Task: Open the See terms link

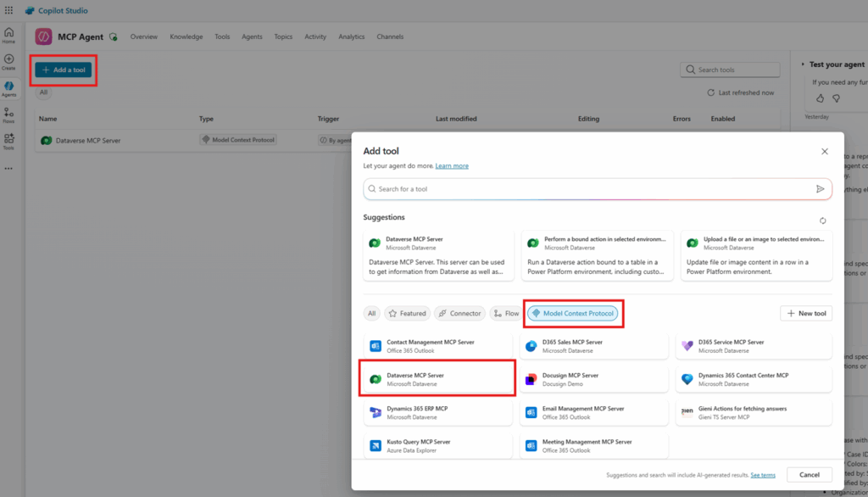Action: pyautogui.click(x=763, y=475)
